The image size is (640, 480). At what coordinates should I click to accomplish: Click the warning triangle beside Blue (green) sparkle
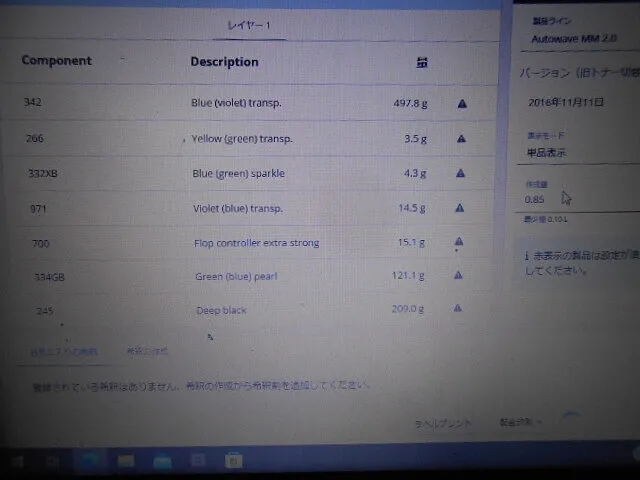(x=460, y=173)
